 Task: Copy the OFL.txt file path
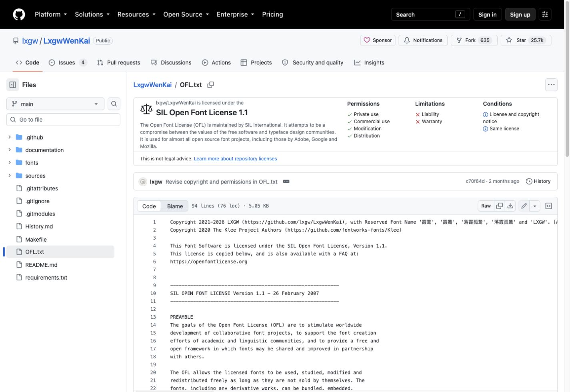(210, 85)
